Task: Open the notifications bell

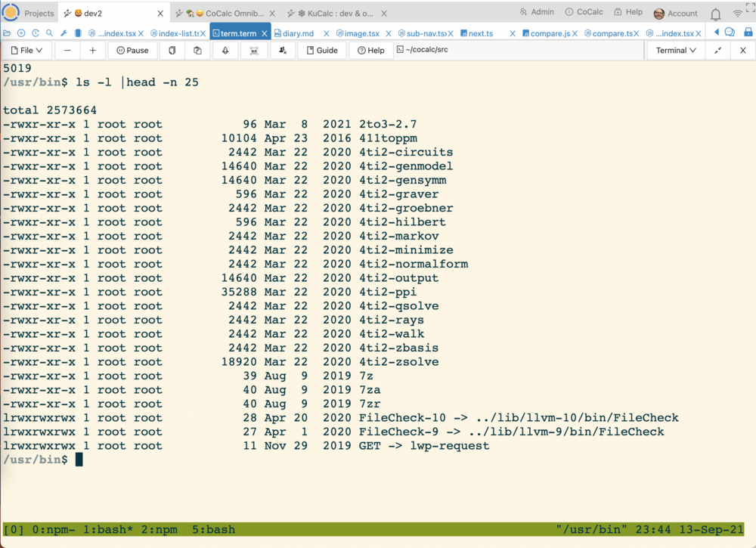Action: [x=715, y=14]
